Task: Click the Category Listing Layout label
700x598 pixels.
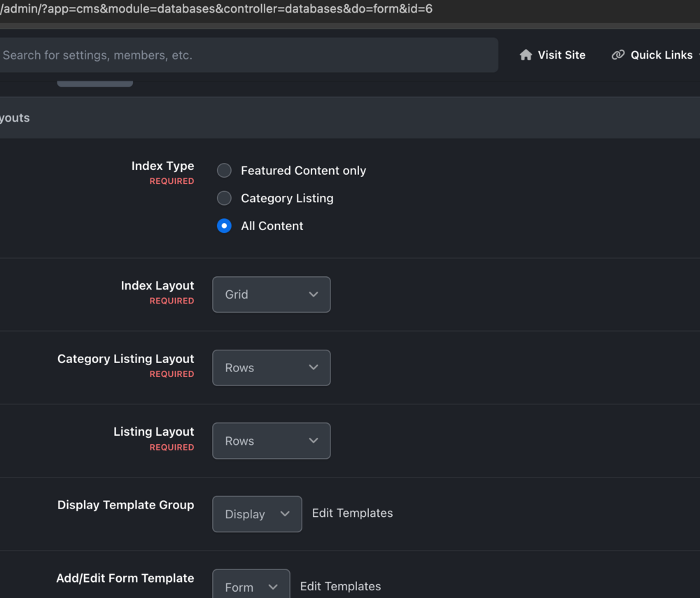Action: coord(125,359)
